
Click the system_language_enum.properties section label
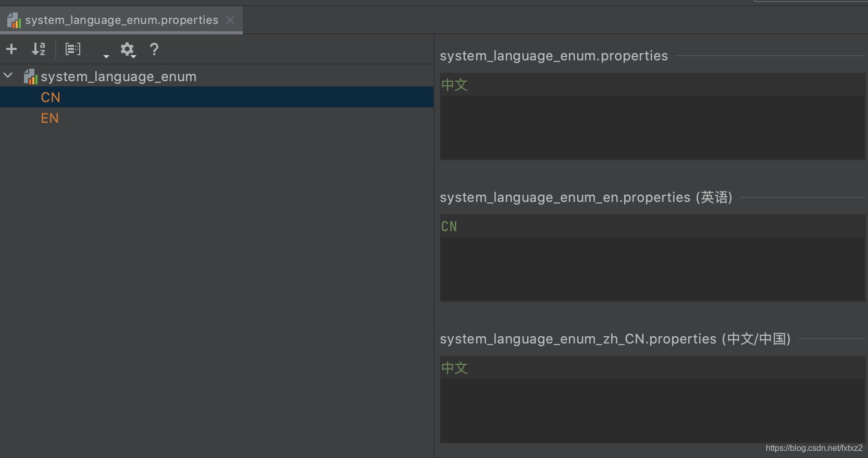point(553,56)
